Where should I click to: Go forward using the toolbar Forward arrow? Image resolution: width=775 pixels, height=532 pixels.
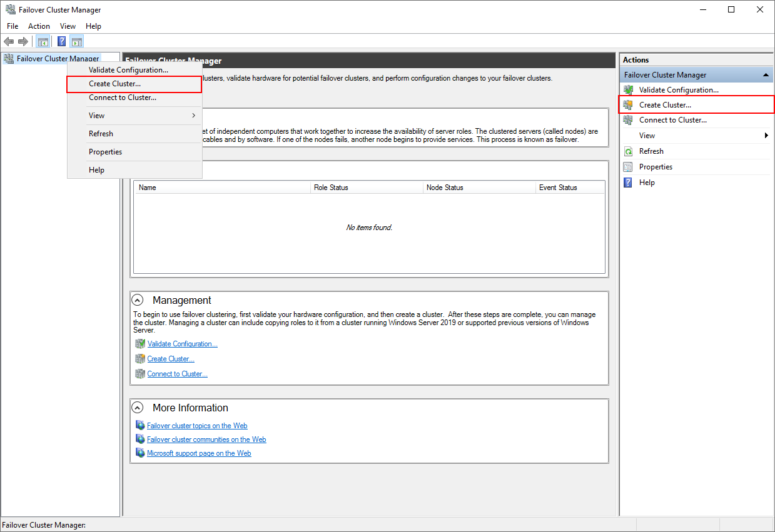coord(23,42)
